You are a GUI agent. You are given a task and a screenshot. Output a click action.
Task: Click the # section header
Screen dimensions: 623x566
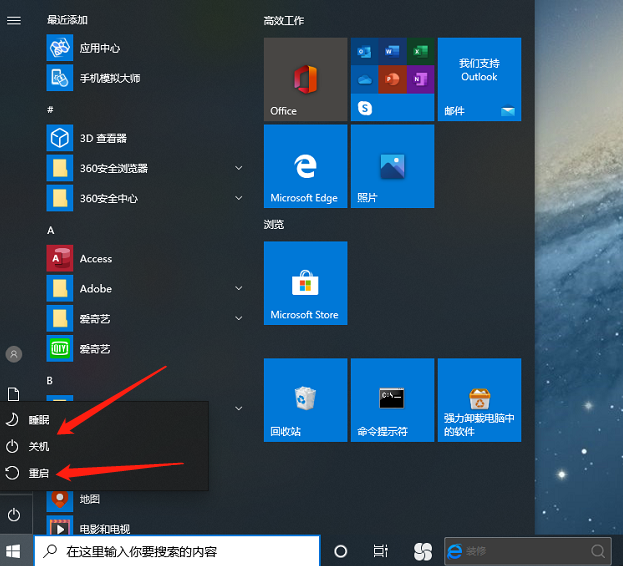(50, 109)
